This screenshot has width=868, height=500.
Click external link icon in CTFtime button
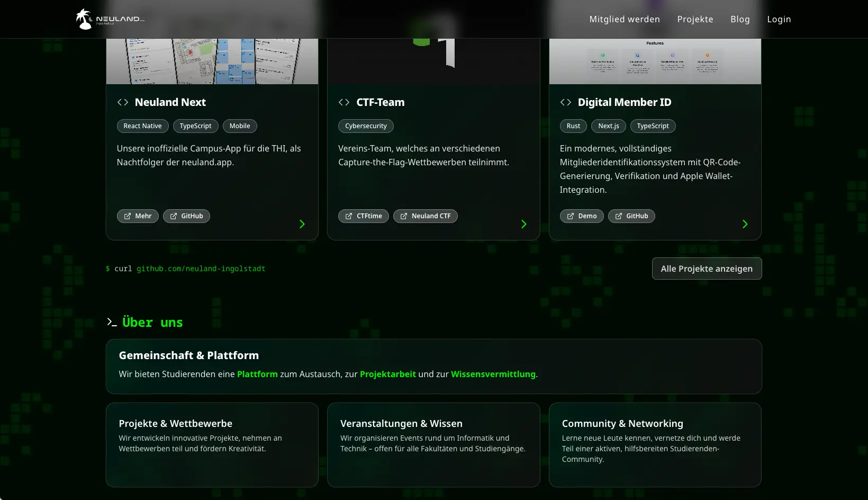[x=349, y=216]
